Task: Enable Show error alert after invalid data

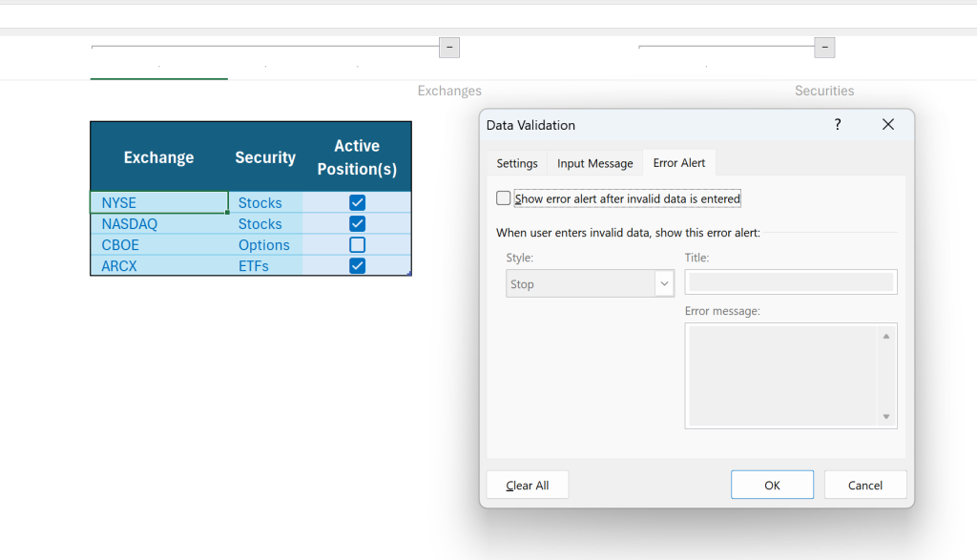Action: pos(504,198)
